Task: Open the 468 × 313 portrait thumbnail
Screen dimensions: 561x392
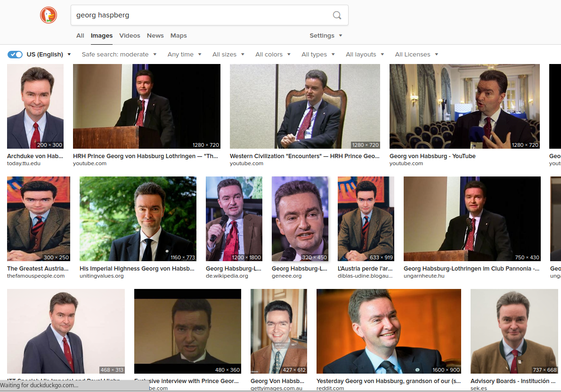Action: coord(66,331)
